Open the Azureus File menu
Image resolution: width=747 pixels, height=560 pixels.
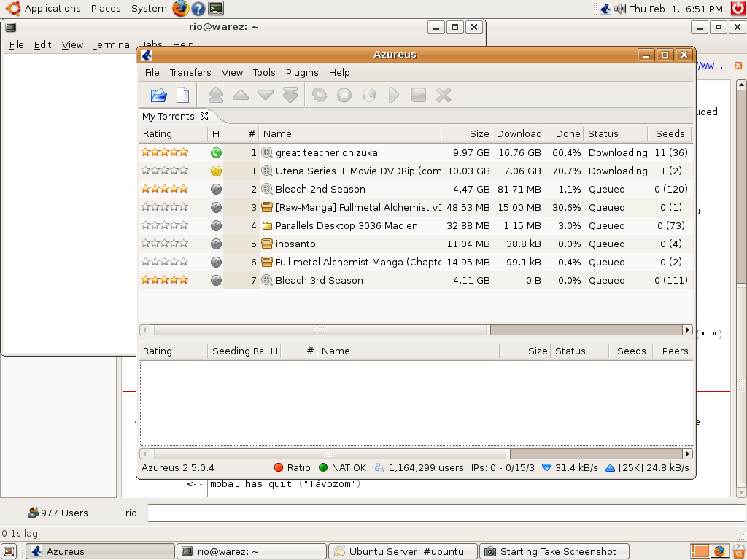coord(152,72)
